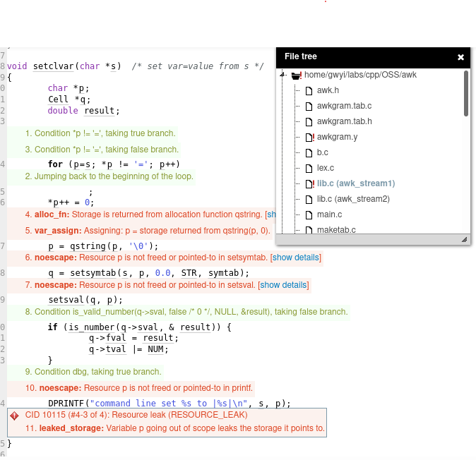
Task: Click the maketab.c file icon
Action: click(309, 230)
